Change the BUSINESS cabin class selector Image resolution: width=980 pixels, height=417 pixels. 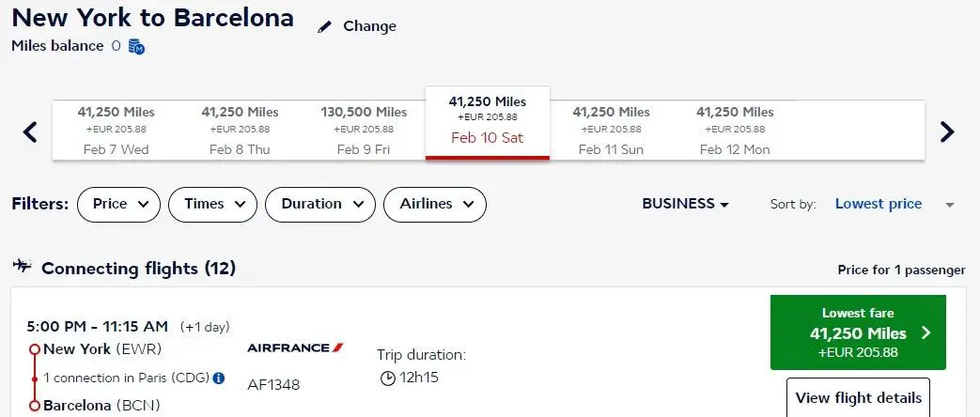686,204
